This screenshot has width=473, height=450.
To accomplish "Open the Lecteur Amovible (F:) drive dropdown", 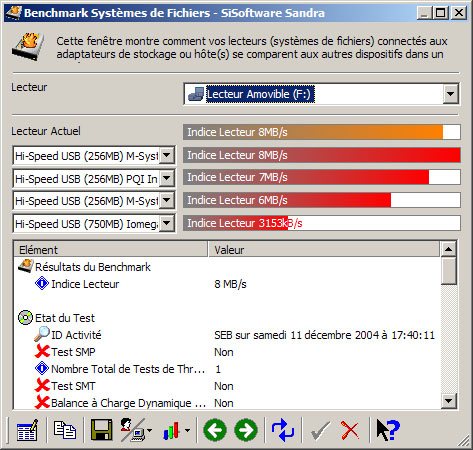I will tap(450, 94).
